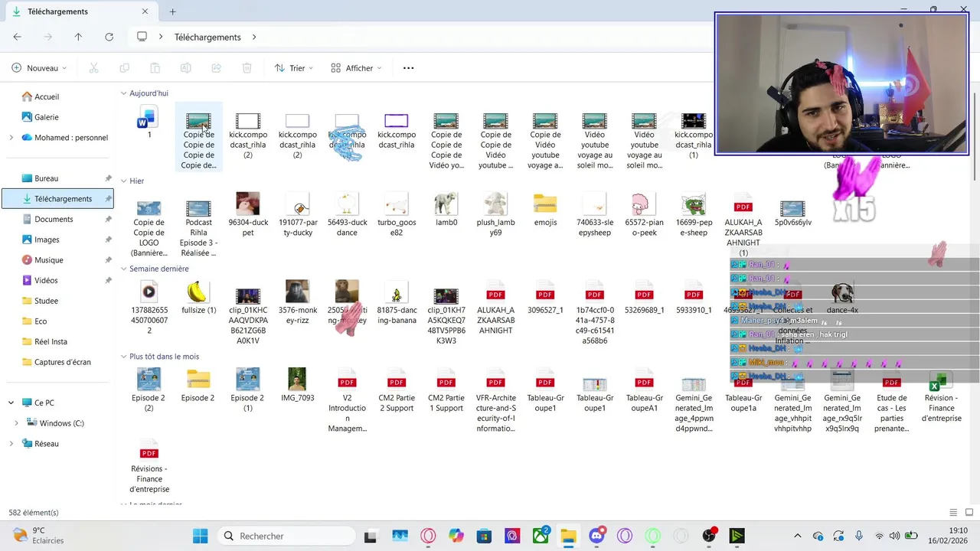The height and width of the screenshot is (551, 980).
Task: Click the taskbar Rechercher search box
Action: click(287, 536)
